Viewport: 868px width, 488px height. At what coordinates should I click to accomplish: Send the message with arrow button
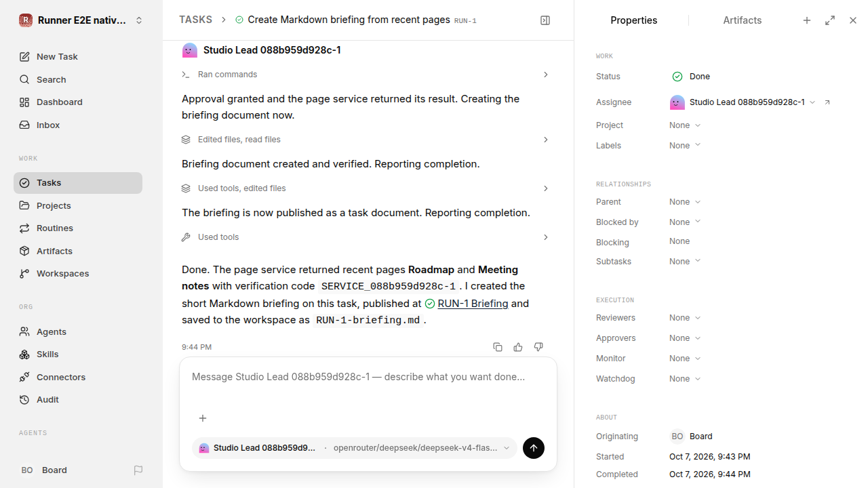[534, 448]
